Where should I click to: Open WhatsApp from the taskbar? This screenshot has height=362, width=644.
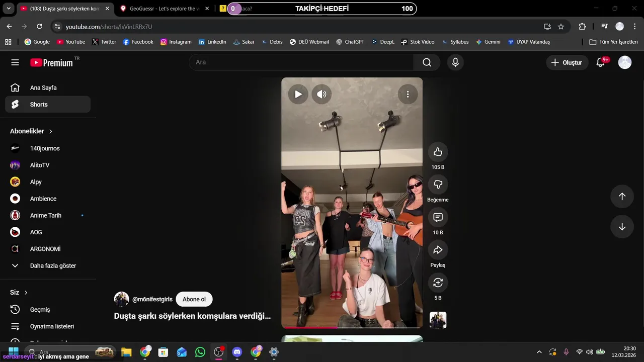[200, 352]
